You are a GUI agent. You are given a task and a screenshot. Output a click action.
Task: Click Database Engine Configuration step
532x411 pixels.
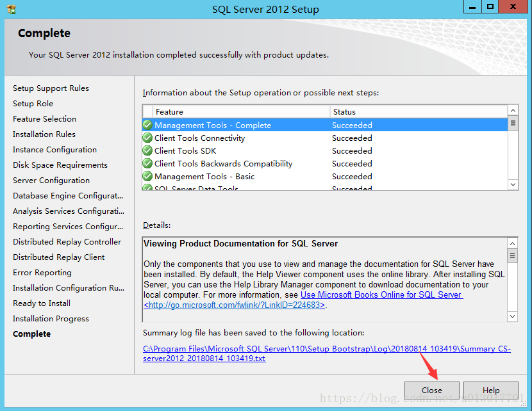click(68, 195)
